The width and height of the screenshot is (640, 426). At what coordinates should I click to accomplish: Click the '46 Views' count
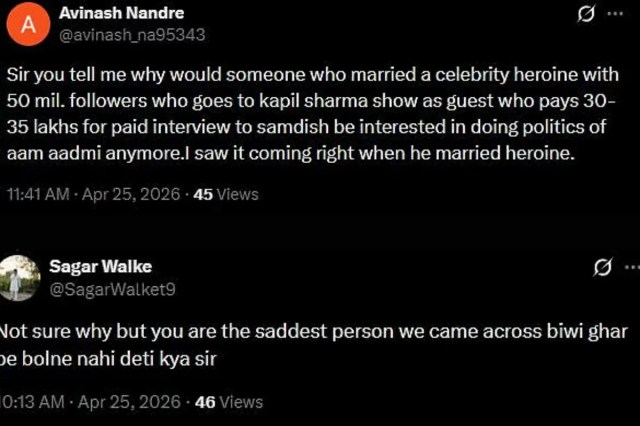(x=229, y=402)
